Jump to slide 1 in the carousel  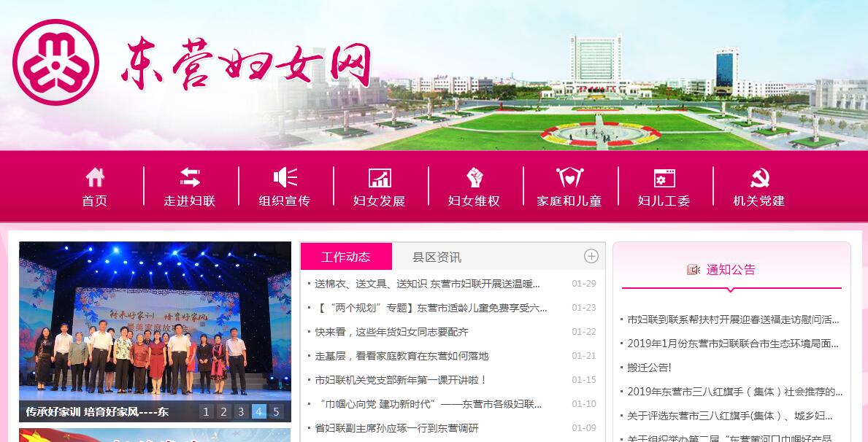point(206,411)
